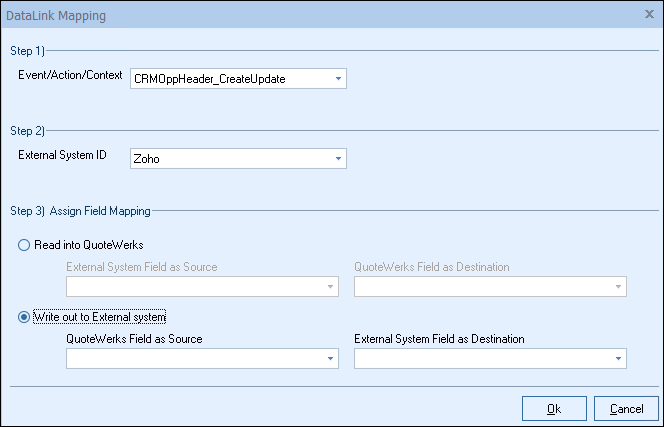Click the DataLink Mapping title bar
Viewport: 664px width, 427px height.
(x=300, y=16)
